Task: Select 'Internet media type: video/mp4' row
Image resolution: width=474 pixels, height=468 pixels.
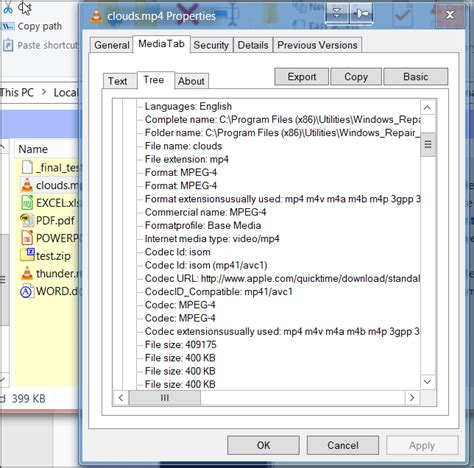Action: 212,239
